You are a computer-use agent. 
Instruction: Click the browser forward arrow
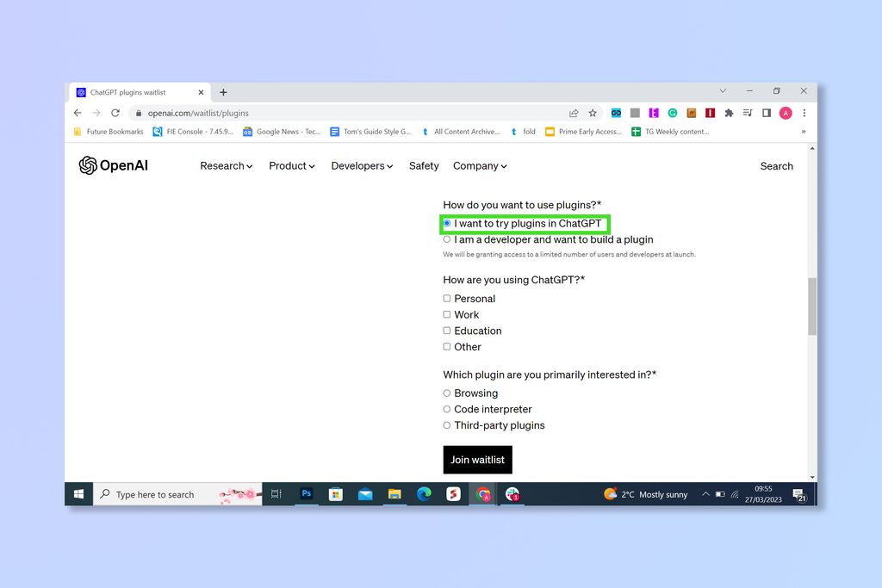click(96, 113)
